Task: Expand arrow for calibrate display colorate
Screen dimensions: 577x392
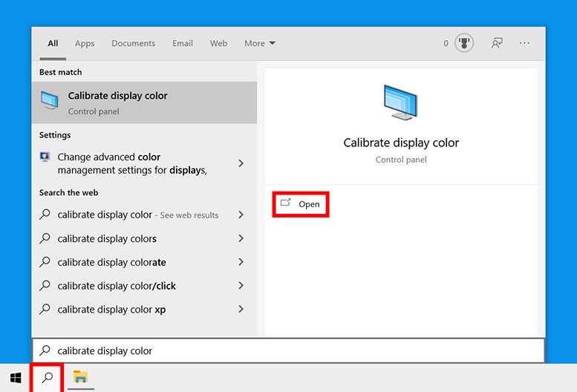Action: (241, 262)
